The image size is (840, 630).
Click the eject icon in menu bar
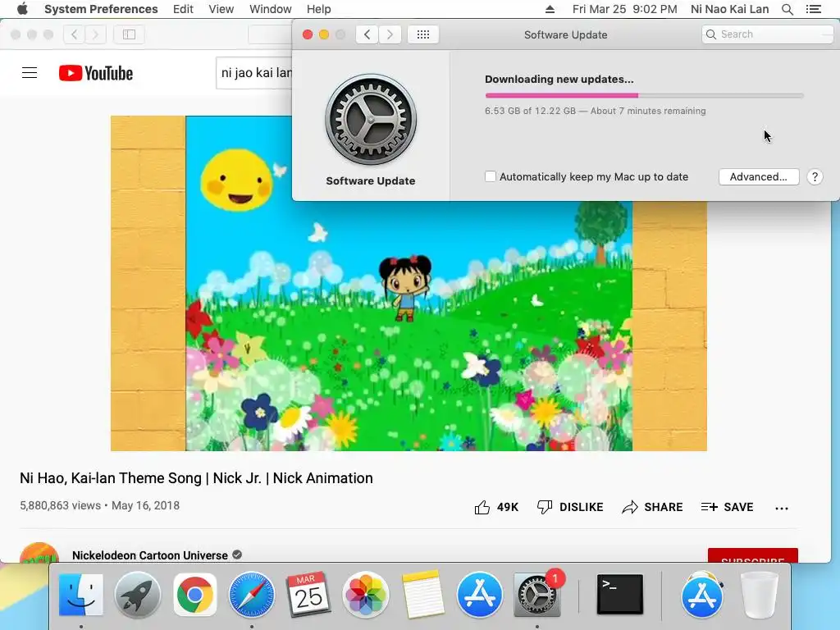[x=550, y=9]
